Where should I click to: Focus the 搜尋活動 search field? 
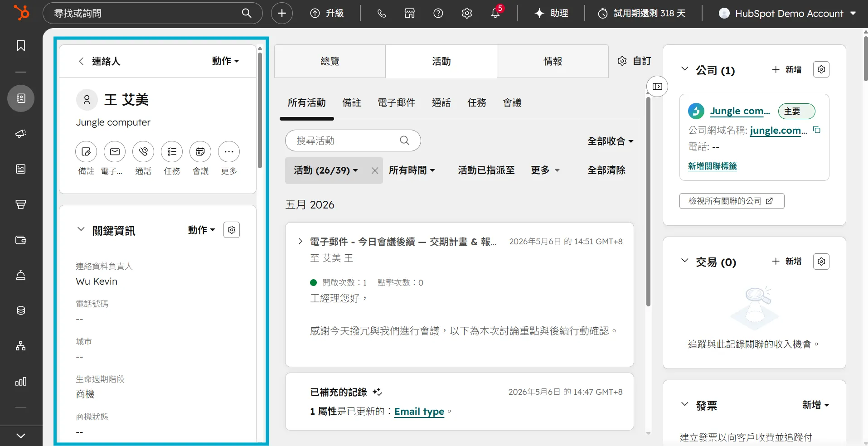353,141
